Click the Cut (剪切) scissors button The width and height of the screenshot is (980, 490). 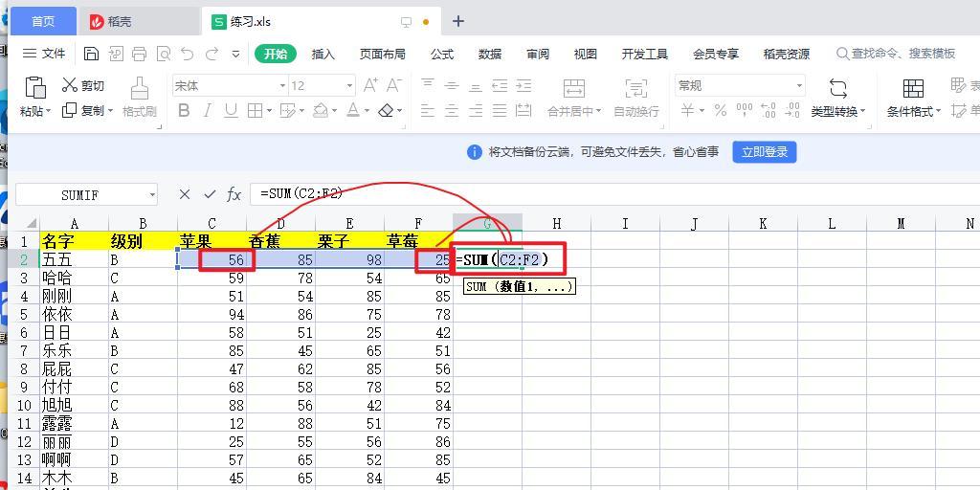point(83,85)
